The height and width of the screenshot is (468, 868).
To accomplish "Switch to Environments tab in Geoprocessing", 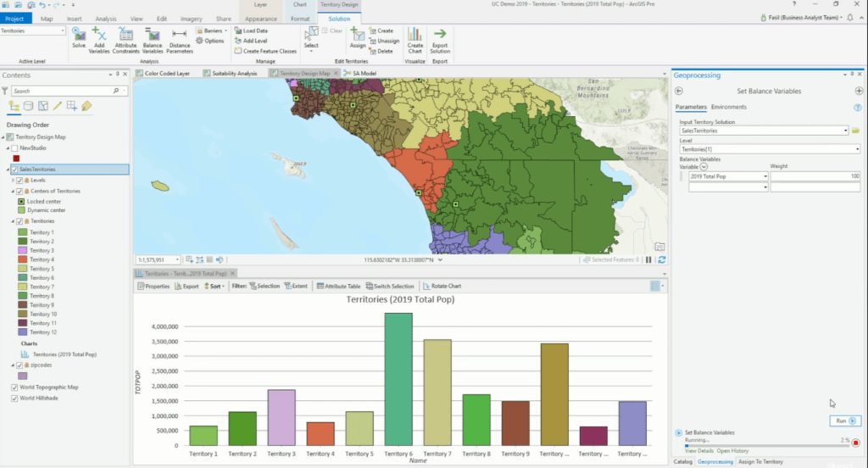I will click(728, 107).
